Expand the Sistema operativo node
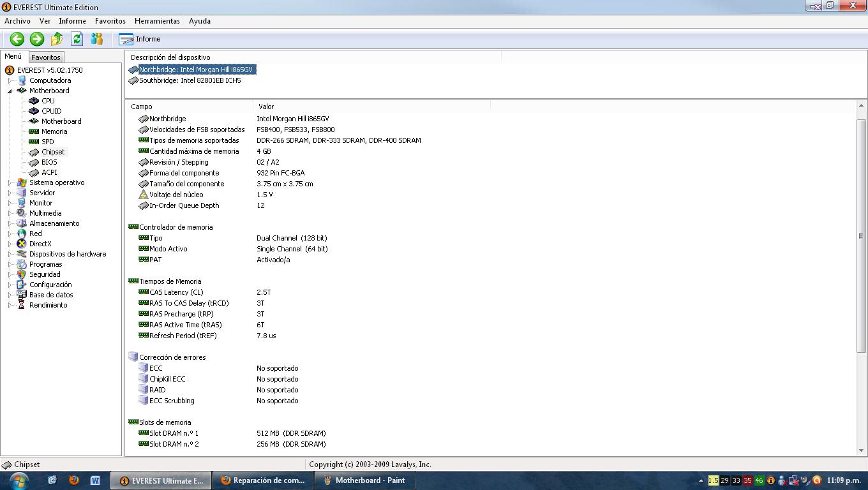The image size is (868, 490). (x=10, y=182)
